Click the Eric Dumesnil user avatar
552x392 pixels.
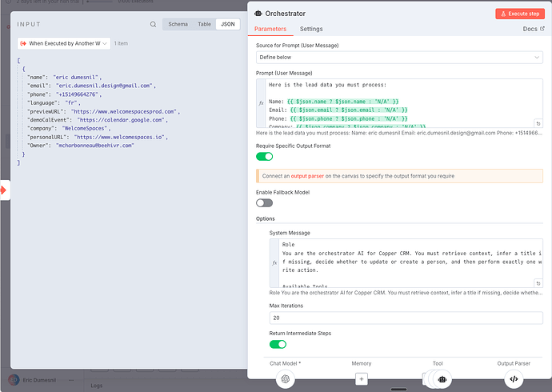(14, 380)
